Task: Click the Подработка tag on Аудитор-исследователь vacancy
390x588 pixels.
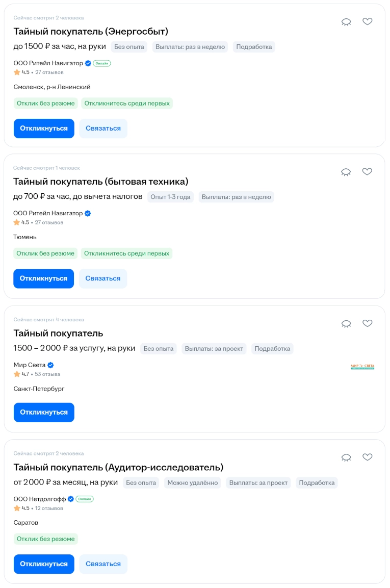Action: [x=317, y=482]
